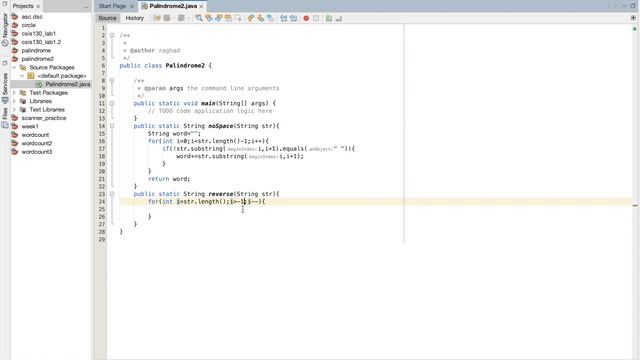Image resolution: width=640 pixels, height=360 pixels.
Task: Click the Find Selection magnifier icon
Action: [x=199, y=18]
